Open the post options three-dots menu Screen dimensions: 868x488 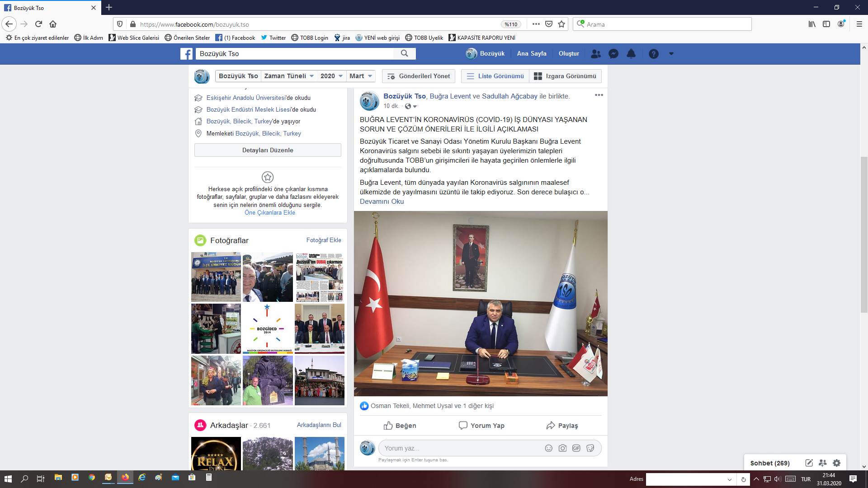(x=599, y=95)
